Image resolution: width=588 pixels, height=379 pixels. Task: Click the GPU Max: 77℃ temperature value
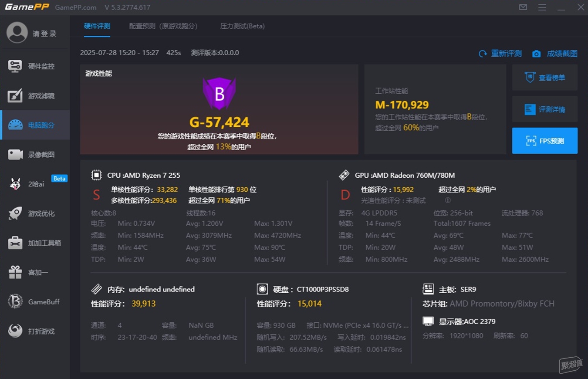tap(517, 235)
